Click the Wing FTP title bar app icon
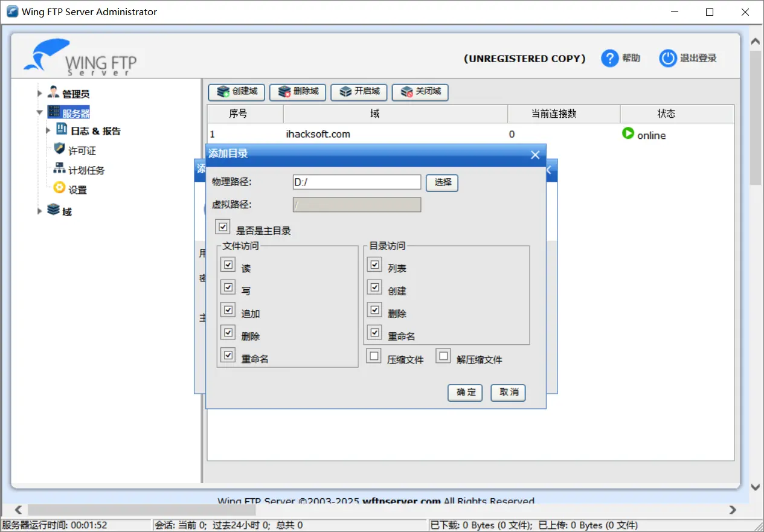The image size is (764, 532). (x=12, y=11)
